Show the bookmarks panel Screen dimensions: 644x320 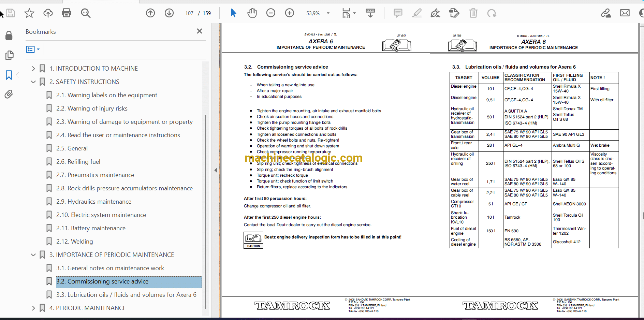(9, 75)
